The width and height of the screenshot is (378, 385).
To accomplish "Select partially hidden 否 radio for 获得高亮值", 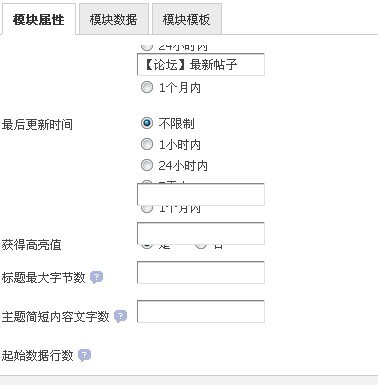I will click(201, 246).
